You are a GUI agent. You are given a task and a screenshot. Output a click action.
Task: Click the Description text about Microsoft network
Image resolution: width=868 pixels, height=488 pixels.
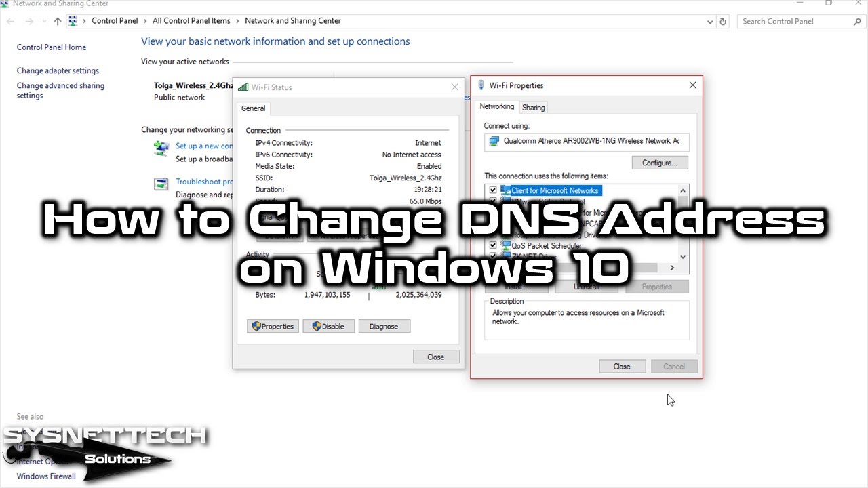tap(578, 317)
